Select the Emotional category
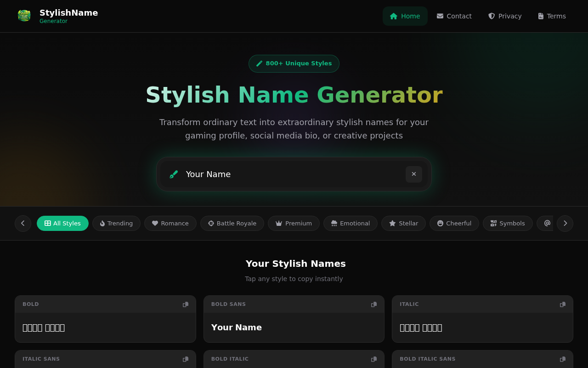Image resolution: width=588 pixels, height=368 pixels. pyautogui.click(x=351, y=224)
